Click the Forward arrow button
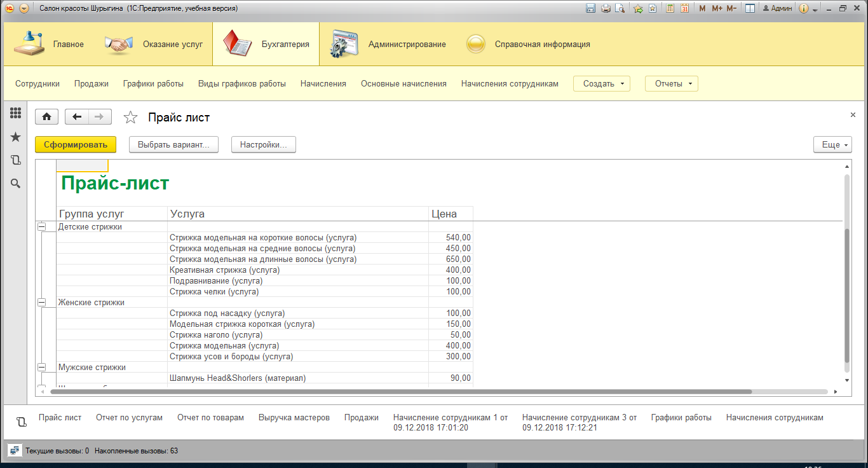Viewport: 868px width, 468px height. [x=100, y=117]
